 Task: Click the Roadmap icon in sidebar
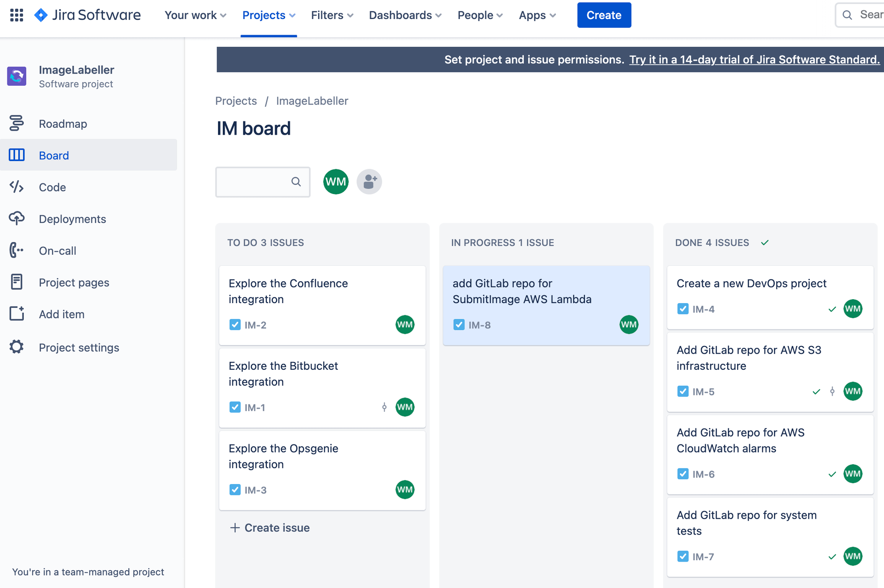coord(16,123)
